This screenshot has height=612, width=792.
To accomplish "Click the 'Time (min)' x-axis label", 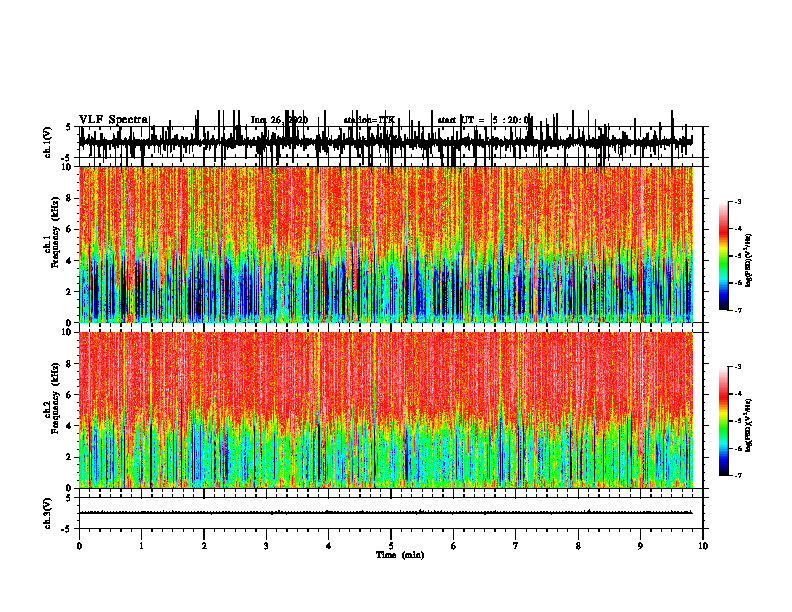I will pos(400,555).
